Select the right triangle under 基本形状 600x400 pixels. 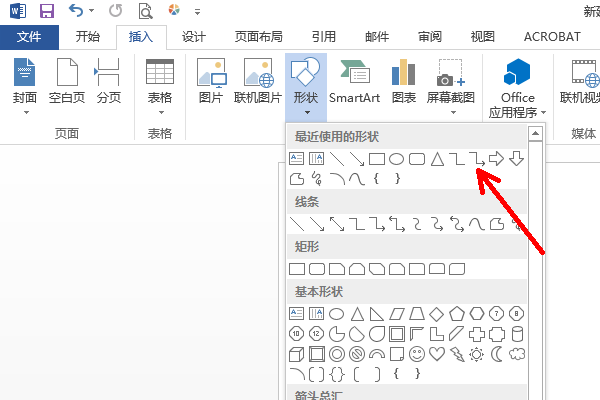(x=377, y=314)
